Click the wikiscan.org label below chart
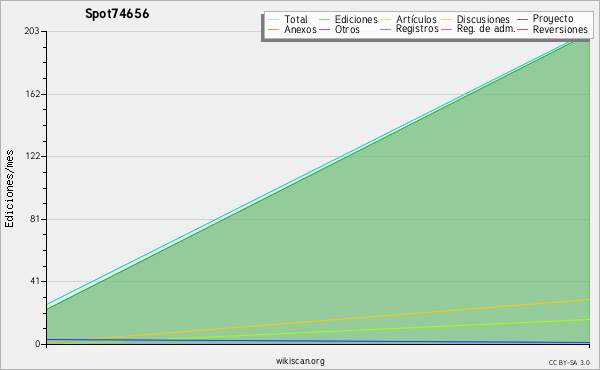Viewport: 600px width, 370px height. pyautogui.click(x=300, y=361)
